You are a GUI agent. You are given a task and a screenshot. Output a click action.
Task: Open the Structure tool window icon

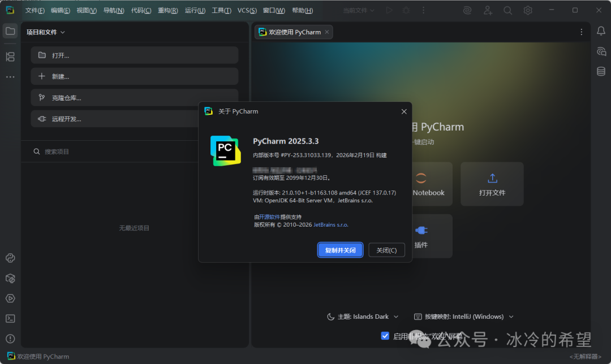pyautogui.click(x=10, y=57)
